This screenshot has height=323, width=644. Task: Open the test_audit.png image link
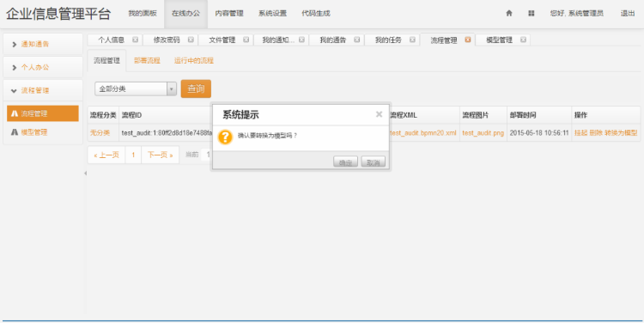click(483, 133)
